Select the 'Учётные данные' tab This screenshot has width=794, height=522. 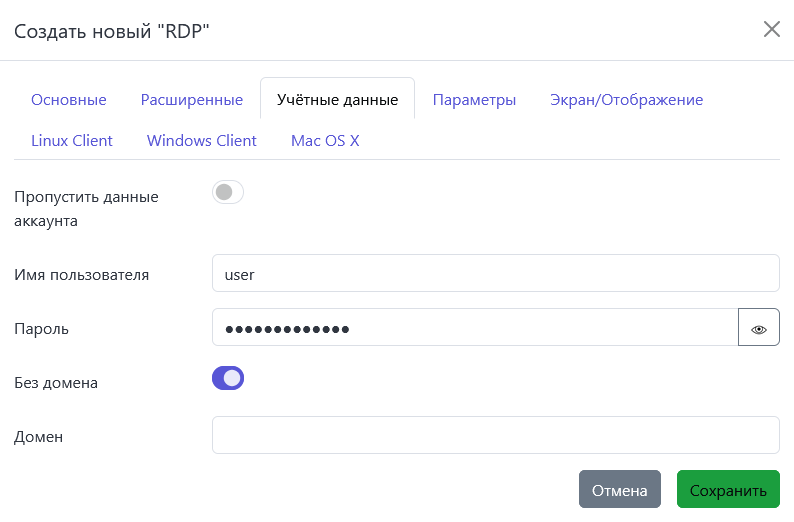coord(337,100)
